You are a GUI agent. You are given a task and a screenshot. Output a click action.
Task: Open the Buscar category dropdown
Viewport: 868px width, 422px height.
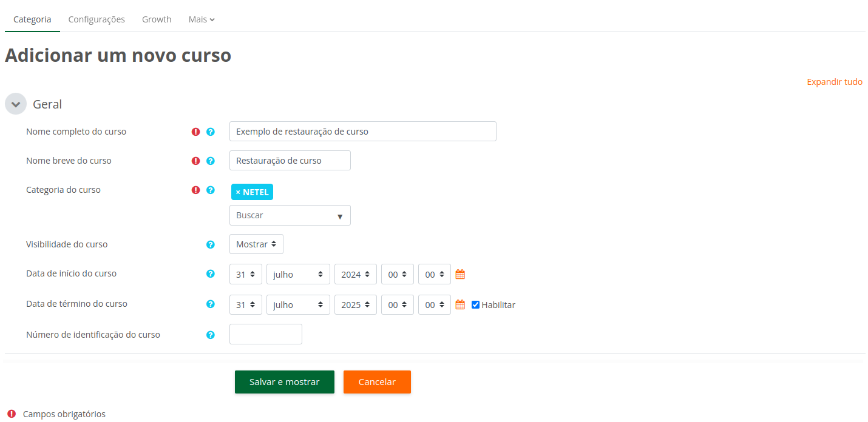pos(290,215)
